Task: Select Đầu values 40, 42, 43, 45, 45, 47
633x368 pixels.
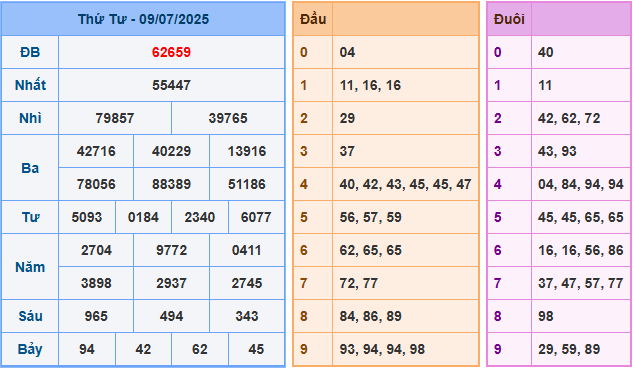Action: pos(405,184)
